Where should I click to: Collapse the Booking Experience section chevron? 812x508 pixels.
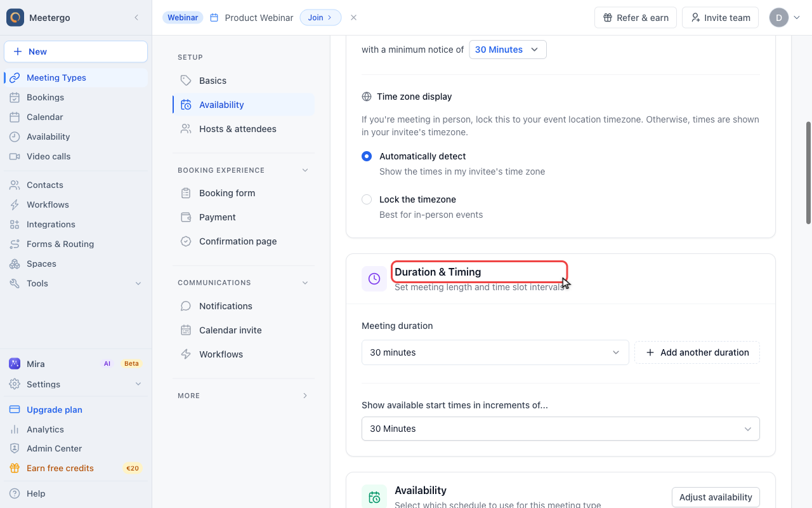(305, 170)
